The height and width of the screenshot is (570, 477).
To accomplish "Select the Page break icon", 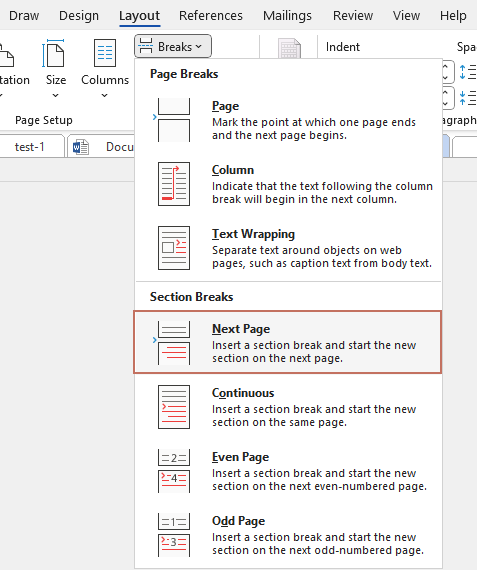I will (174, 120).
